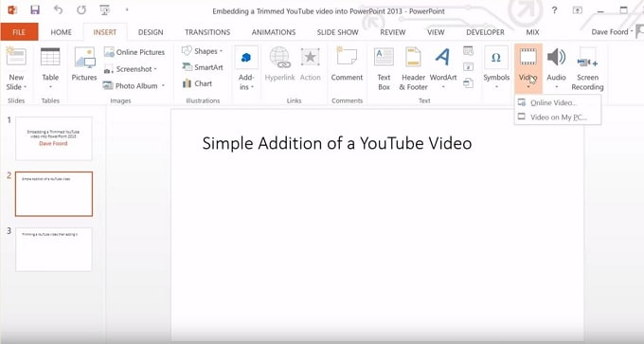
Task: Open the REVIEW tab
Action: tap(393, 32)
